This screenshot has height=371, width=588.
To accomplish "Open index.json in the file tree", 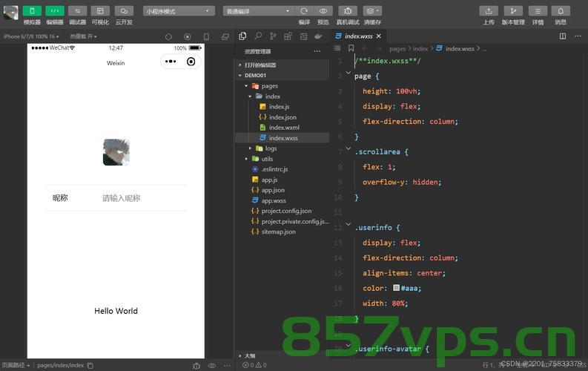I will pos(282,117).
